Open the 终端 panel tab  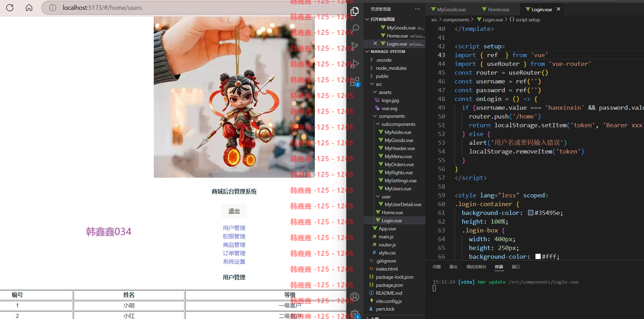pos(499,267)
